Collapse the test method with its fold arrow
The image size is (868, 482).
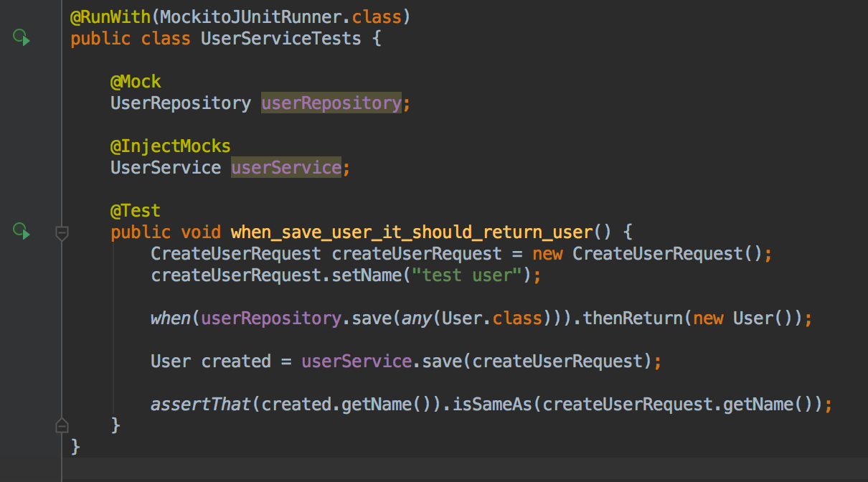tap(62, 232)
